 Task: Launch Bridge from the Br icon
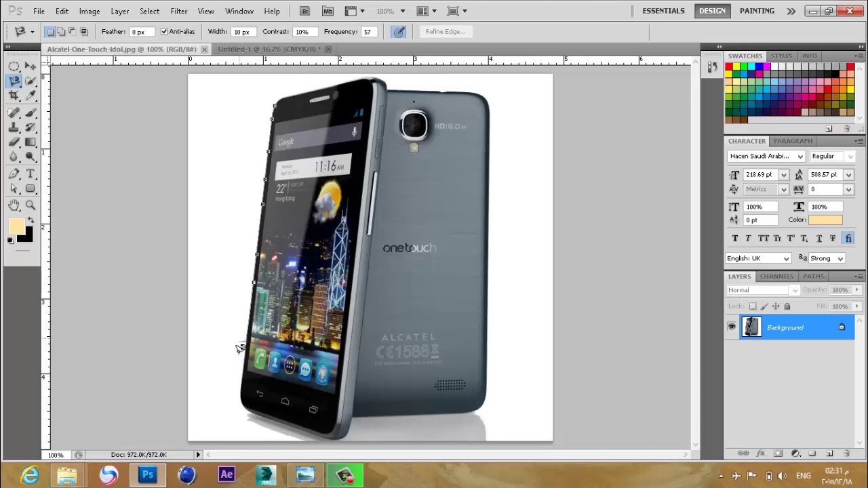click(305, 12)
